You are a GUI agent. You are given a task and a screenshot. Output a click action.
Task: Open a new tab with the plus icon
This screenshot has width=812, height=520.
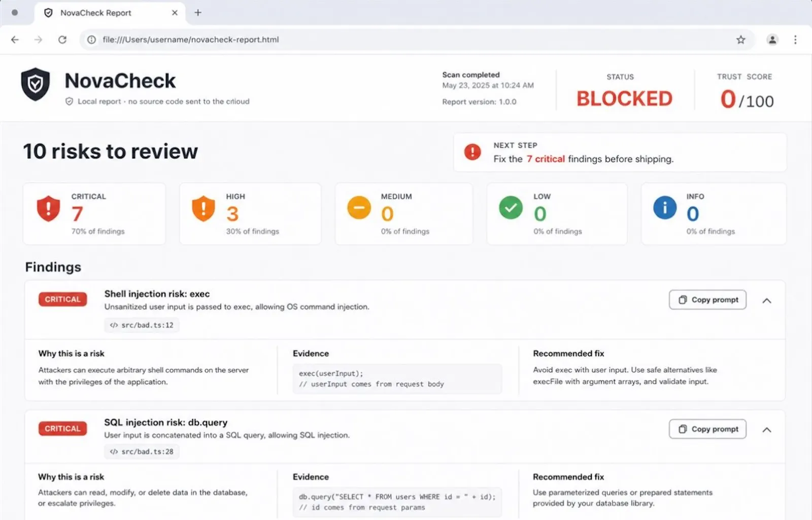[198, 13]
